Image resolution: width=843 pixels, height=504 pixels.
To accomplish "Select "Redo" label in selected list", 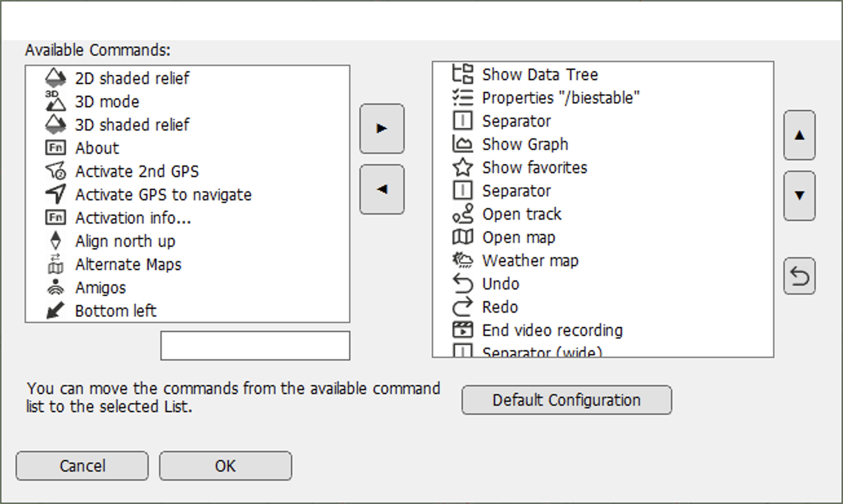I will click(500, 307).
